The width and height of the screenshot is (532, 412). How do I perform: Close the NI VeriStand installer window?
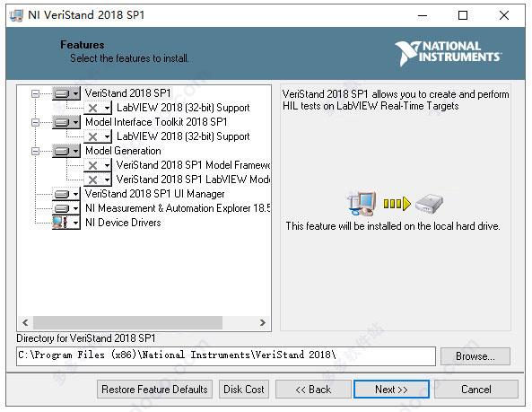(x=504, y=15)
